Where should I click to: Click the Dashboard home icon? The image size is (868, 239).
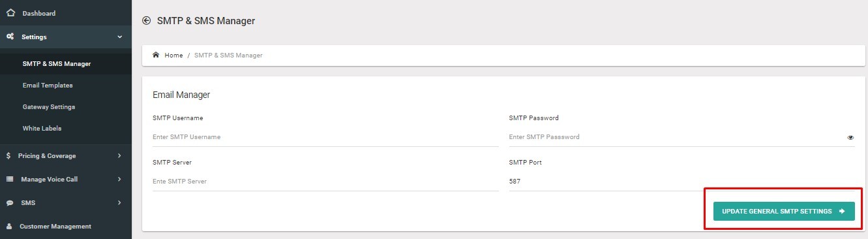coord(10,12)
